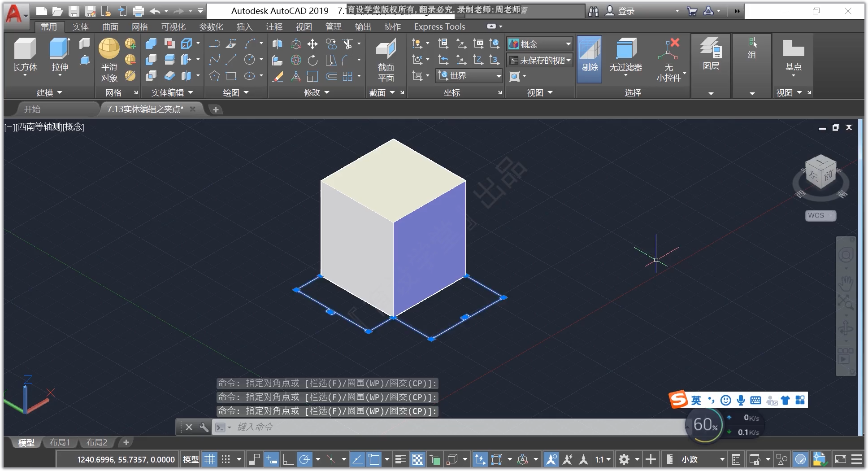Viewport: 868px width, 471px height.
Task: Click the 概念 viewport visual style label
Action: click(73, 127)
